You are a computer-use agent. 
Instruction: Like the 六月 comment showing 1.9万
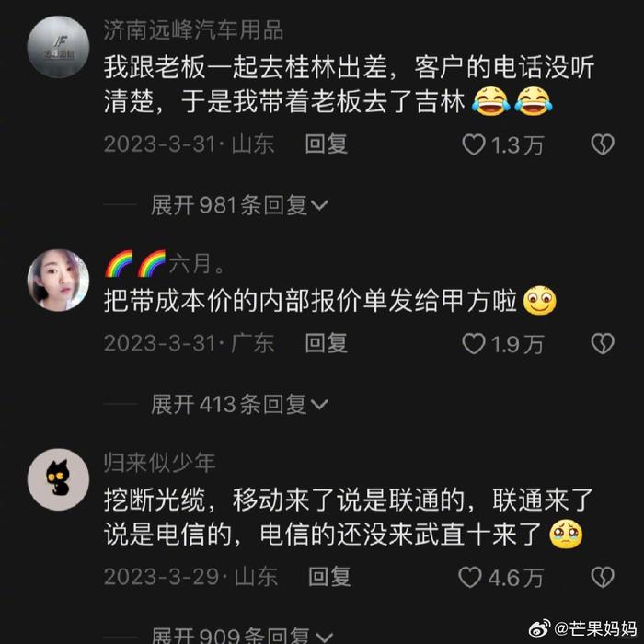[x=474, y=344]
